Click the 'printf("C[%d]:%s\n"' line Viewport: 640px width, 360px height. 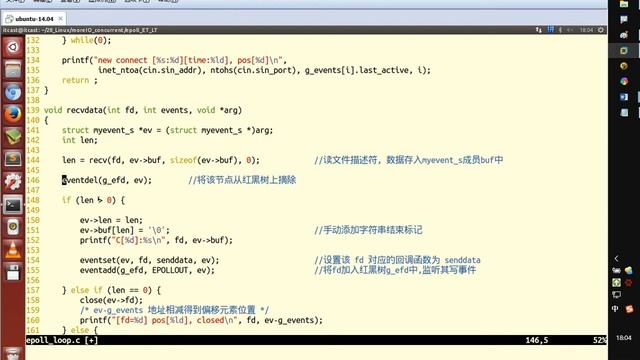[x=156, y=240]
